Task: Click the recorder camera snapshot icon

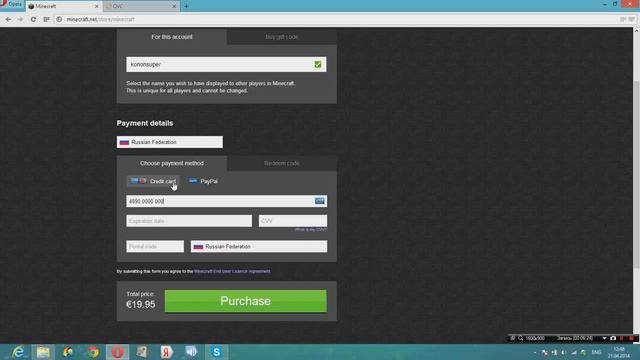Action: coord(613,338)
